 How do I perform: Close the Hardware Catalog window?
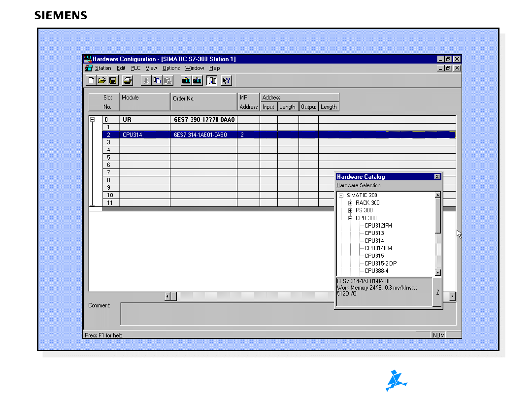coord(437,177)
